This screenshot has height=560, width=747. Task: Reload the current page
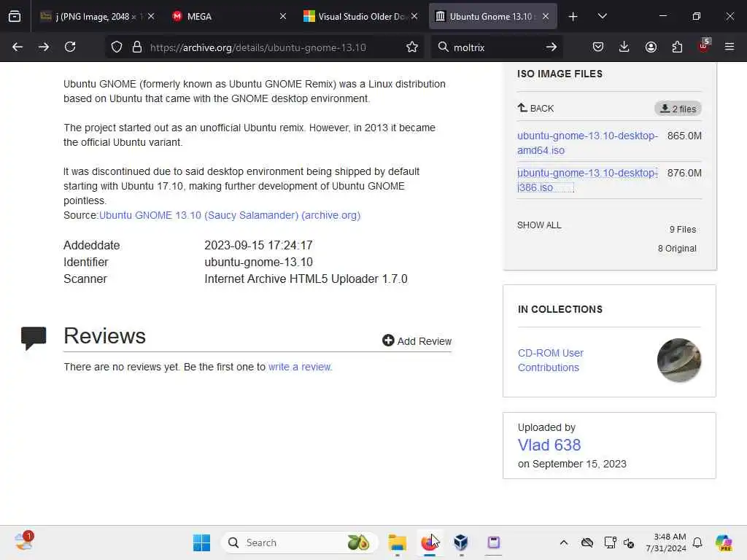(70, 47)
